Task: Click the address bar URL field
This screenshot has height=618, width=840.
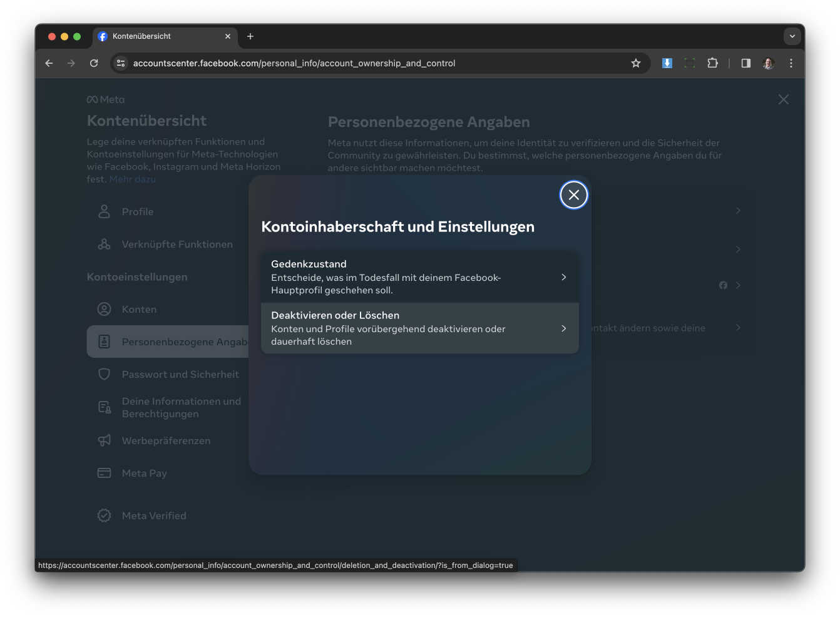Action: click(376, 63)
